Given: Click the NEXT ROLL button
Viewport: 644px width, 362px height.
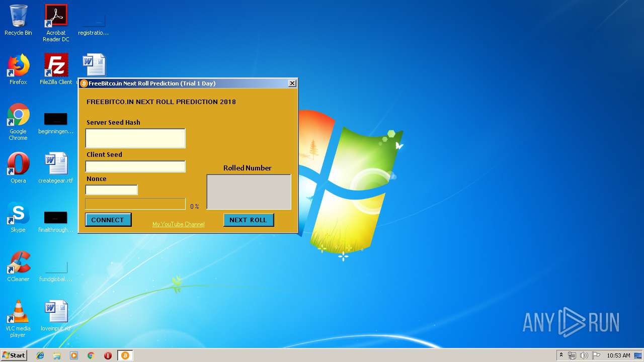Looking at the screenshot, I should coord(249,220).
